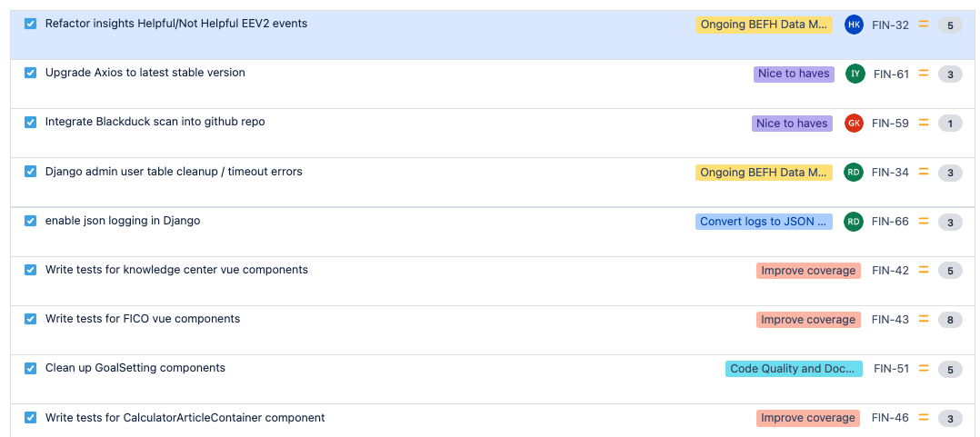
Task: Select "enable json logging in Django" summary
Action: 123,221
